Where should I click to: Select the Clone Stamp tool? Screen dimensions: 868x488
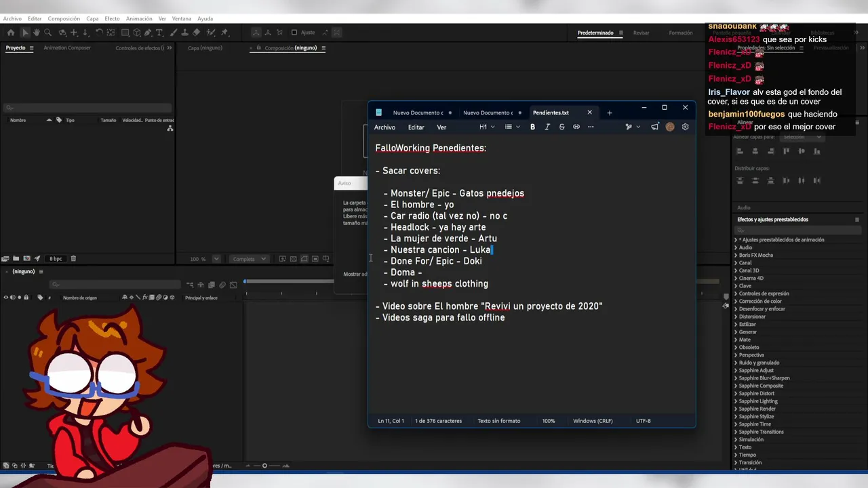click(185, 33)
